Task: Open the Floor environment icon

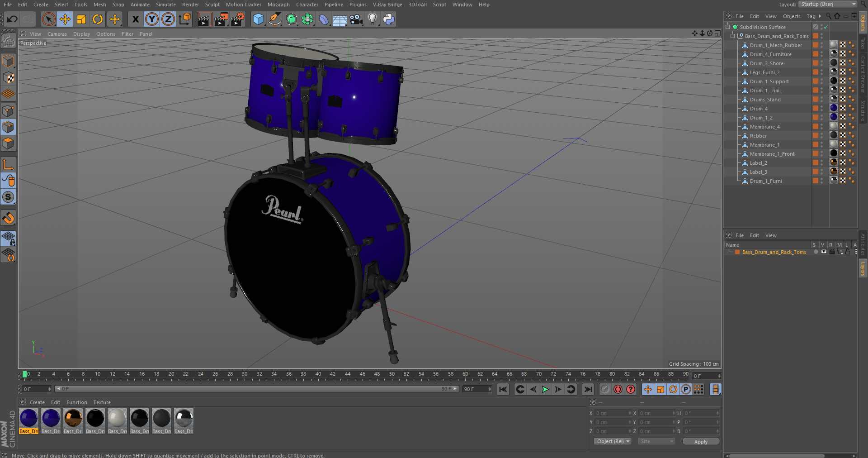Action: pos(340,19)
